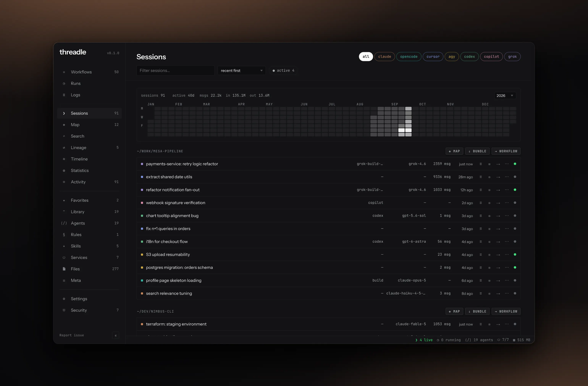Open more options on chart tooltip alignment bug row
The image size is (588, 386).
point(507,216)
